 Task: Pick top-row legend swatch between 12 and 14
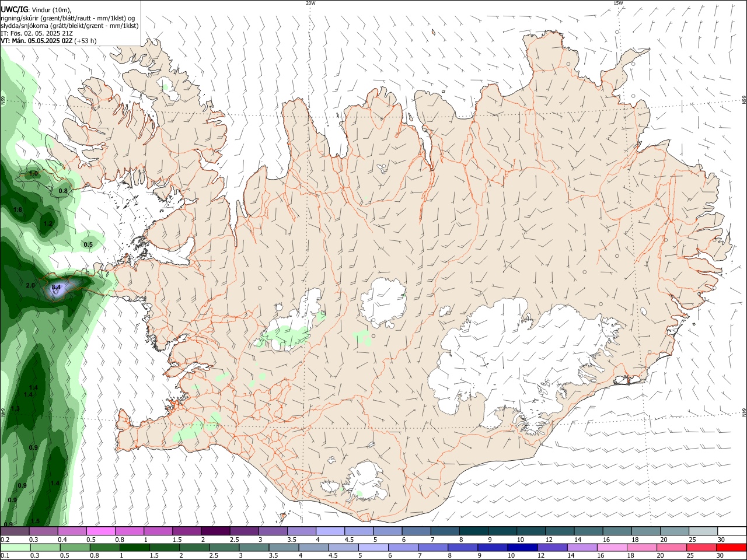[x=559, y=531]
